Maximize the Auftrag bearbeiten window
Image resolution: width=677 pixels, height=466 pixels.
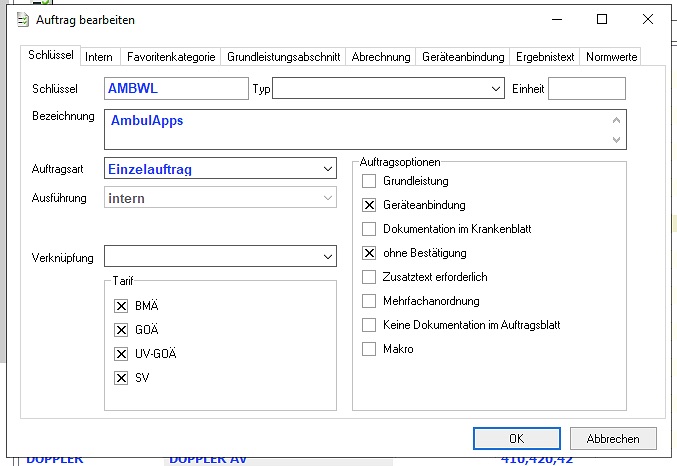[x=602, y=19]
